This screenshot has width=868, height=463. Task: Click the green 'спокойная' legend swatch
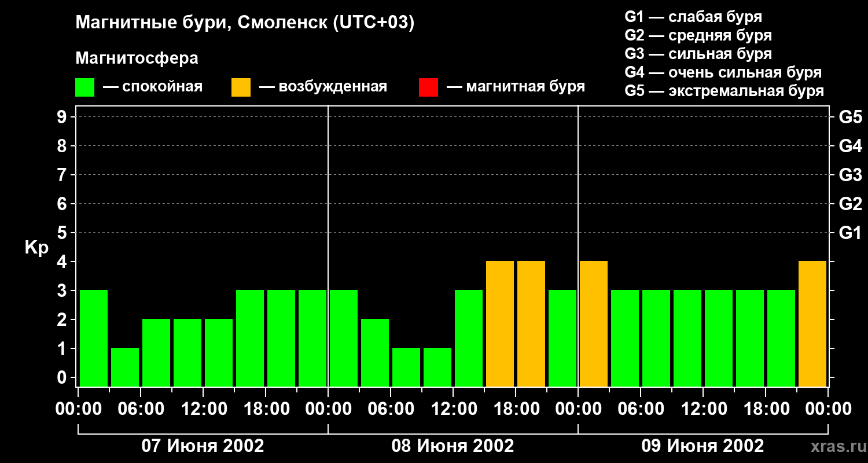click(x=85, y=87)
